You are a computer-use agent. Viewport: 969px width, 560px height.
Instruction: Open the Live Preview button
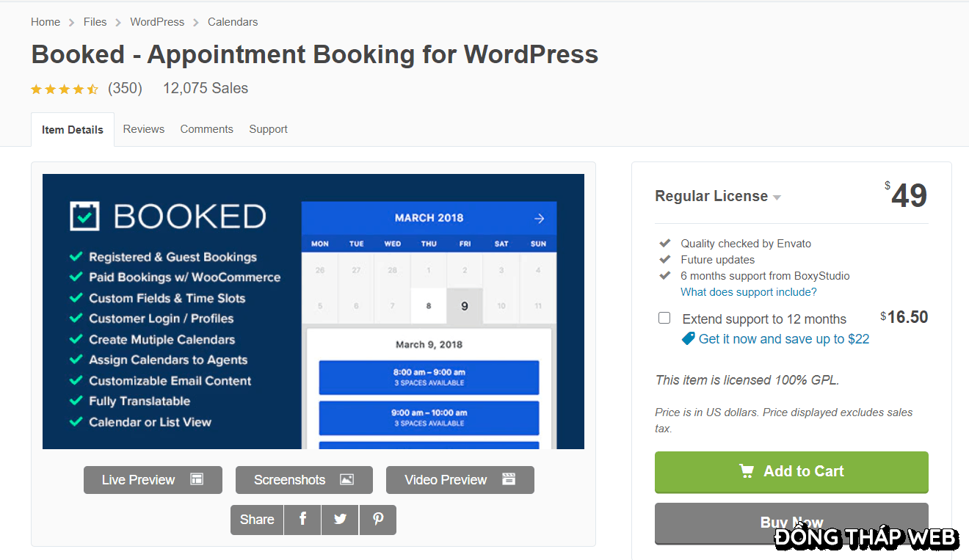point(152,480)
